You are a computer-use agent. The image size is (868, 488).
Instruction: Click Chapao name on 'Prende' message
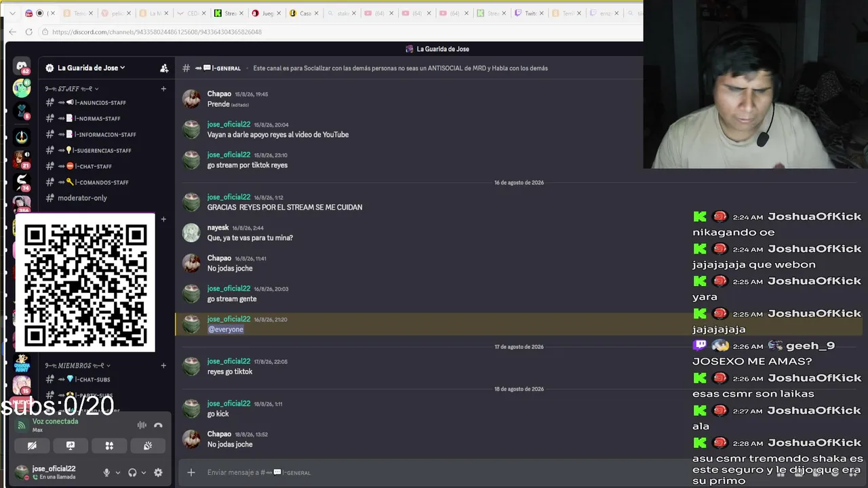[219, 94]
